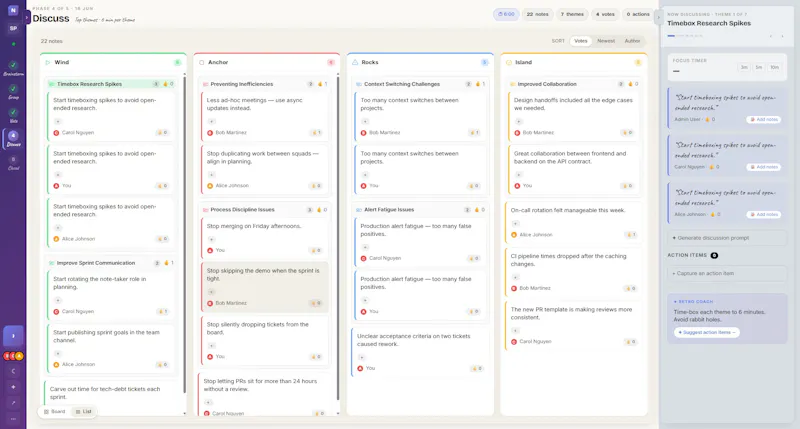Vote on 'Less ad-hoc meetings' note
Image resolution: width=800 pixels, height=429 pixels.
click(316, 133)
